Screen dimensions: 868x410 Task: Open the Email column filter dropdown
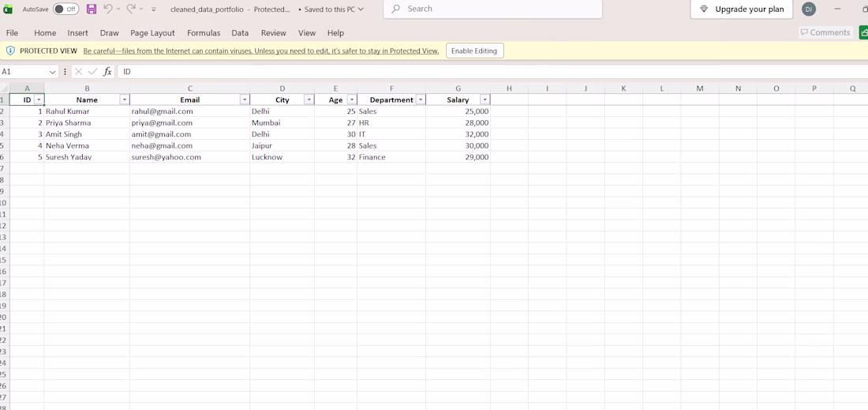pos(244,100)
